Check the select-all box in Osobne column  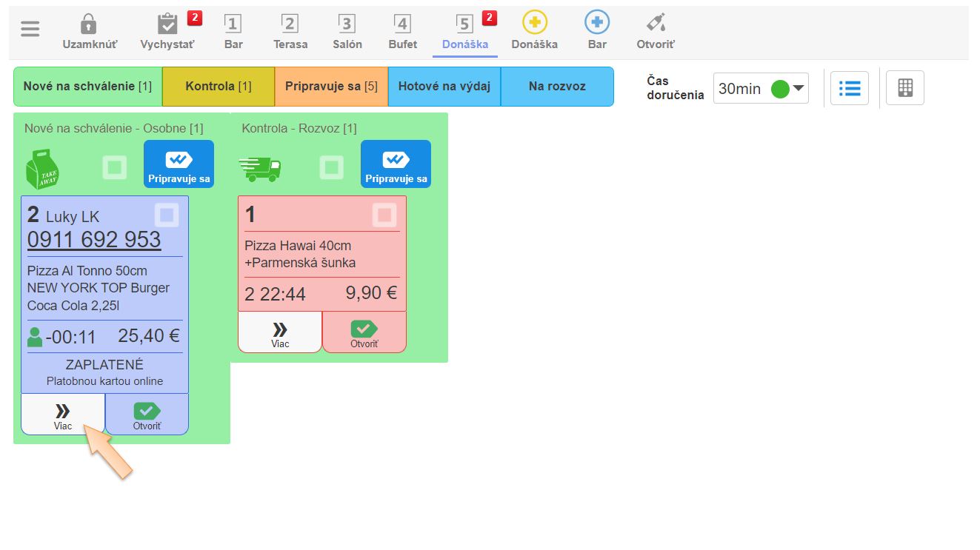point(114,167)
